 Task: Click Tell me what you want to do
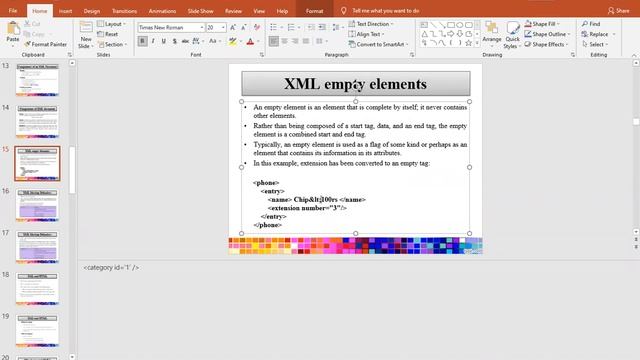[x=380, y=11]
